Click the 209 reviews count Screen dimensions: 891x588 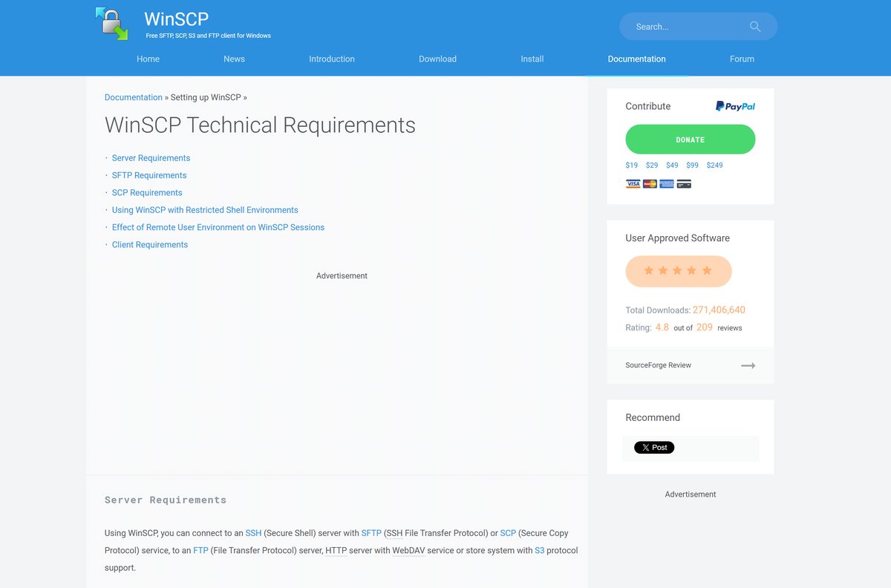(705, 327)
